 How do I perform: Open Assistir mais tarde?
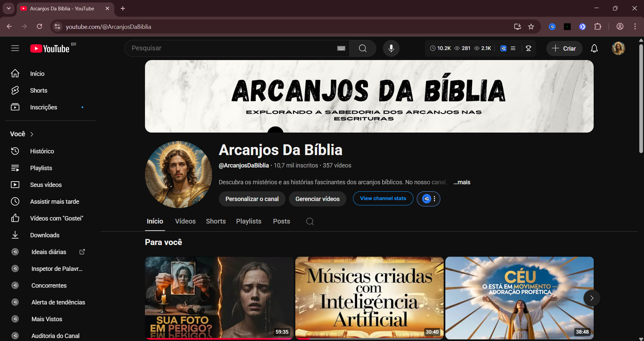[50, 201]
